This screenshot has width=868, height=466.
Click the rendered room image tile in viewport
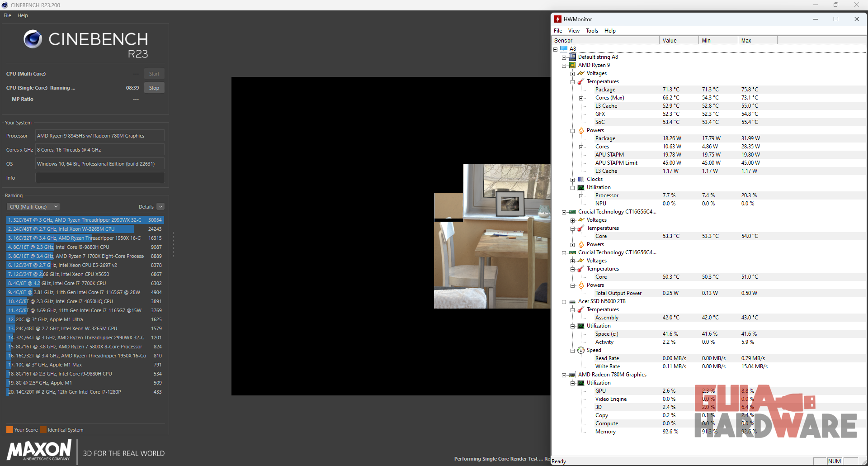[x=492, y=236]
